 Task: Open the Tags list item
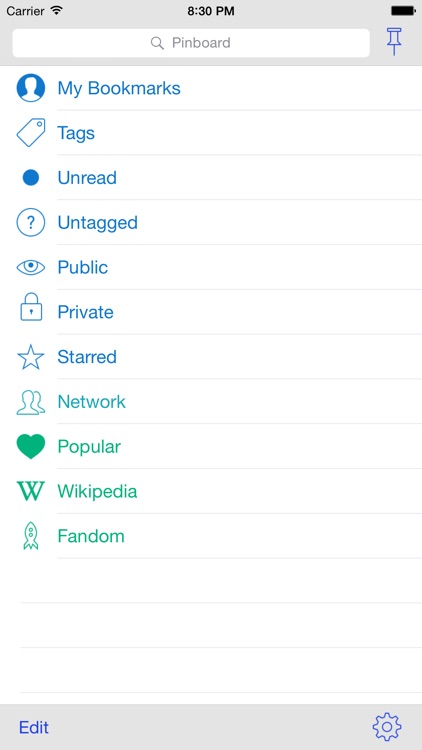211,132
